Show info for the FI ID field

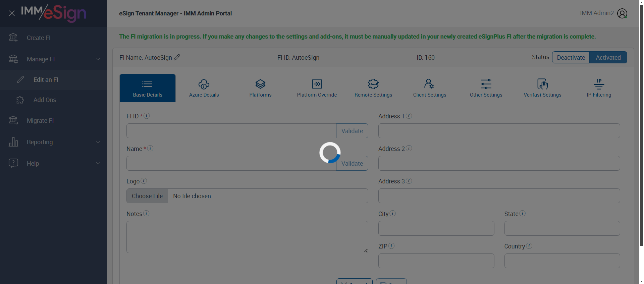pyautogui.click(x=147, y=116)
